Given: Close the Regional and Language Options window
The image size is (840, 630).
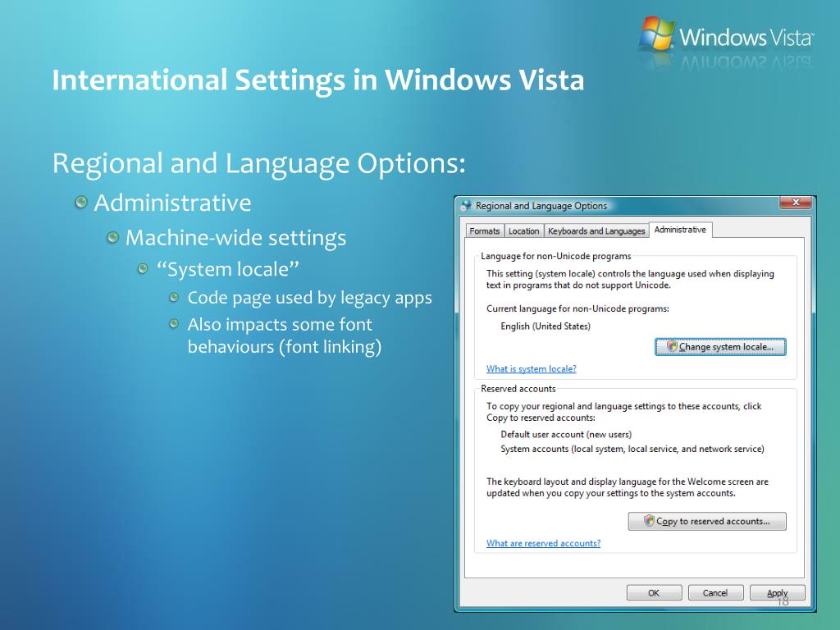Looking at the screenshot, I should click(796, 203).
